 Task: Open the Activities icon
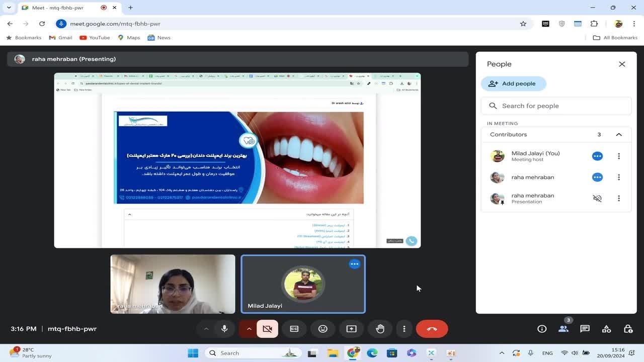pos(606,329)
